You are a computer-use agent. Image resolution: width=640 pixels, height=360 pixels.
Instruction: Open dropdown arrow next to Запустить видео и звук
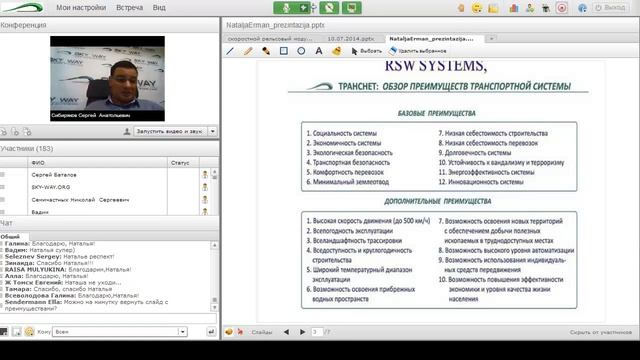tap(213, 131)
